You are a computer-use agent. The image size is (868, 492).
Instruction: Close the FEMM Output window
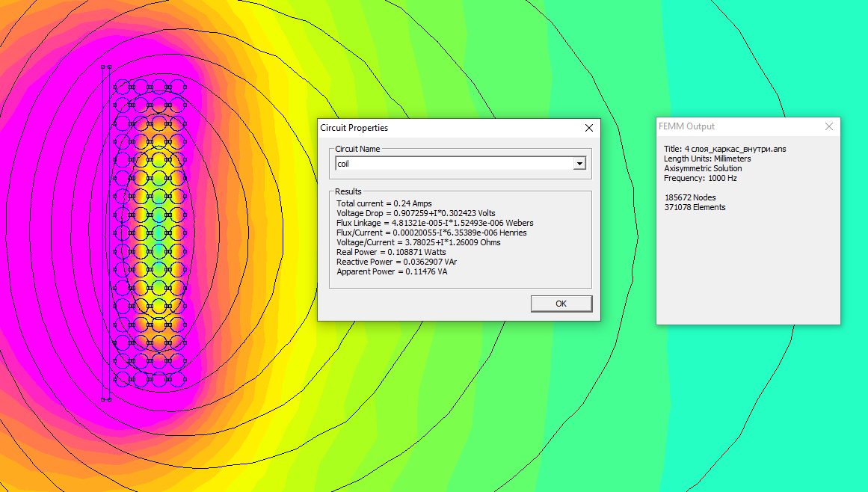pos(828,126)
